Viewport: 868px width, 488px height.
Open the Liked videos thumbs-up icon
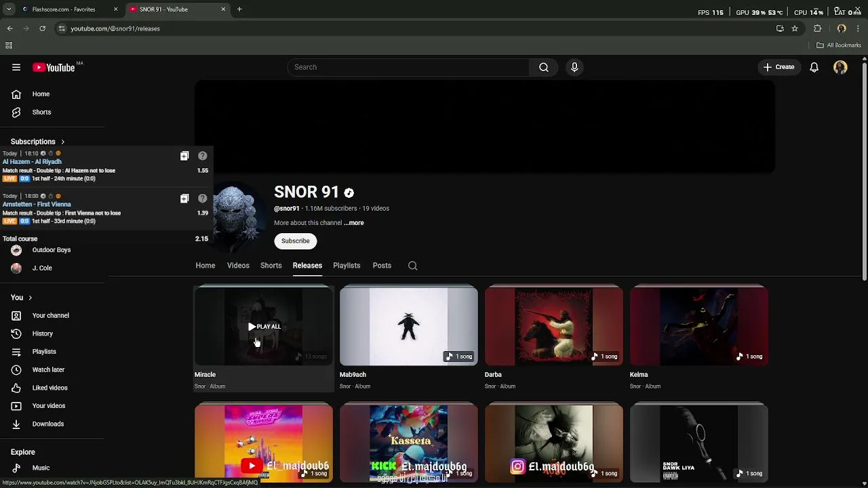[16, 388]
